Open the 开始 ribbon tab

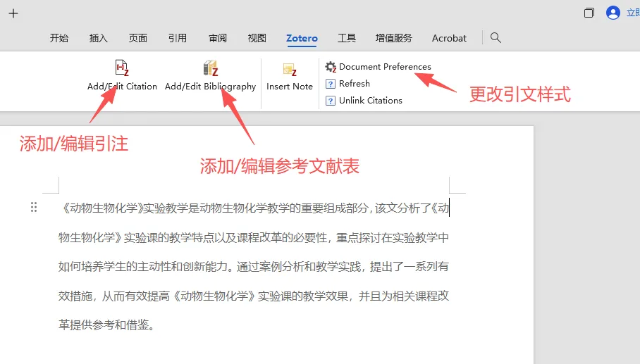(59, 38)
